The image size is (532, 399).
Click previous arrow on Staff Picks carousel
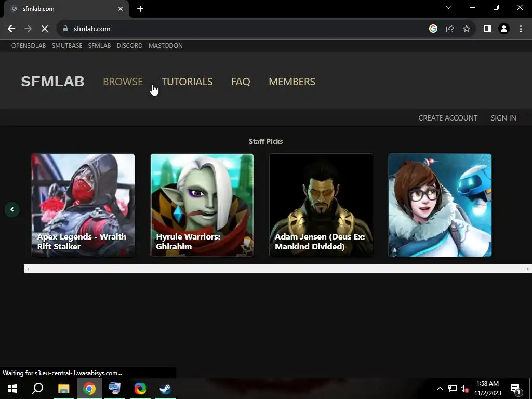12,209
